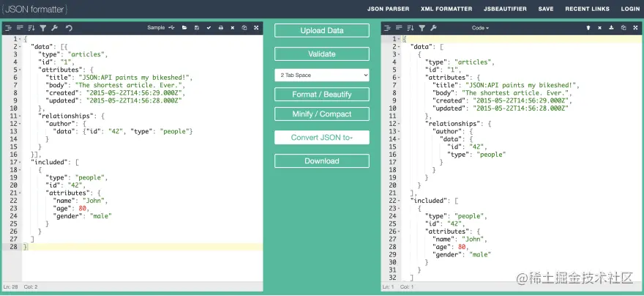
Task: Open RECENT LINKS in top navigation
Action: [x=588, y=9]
